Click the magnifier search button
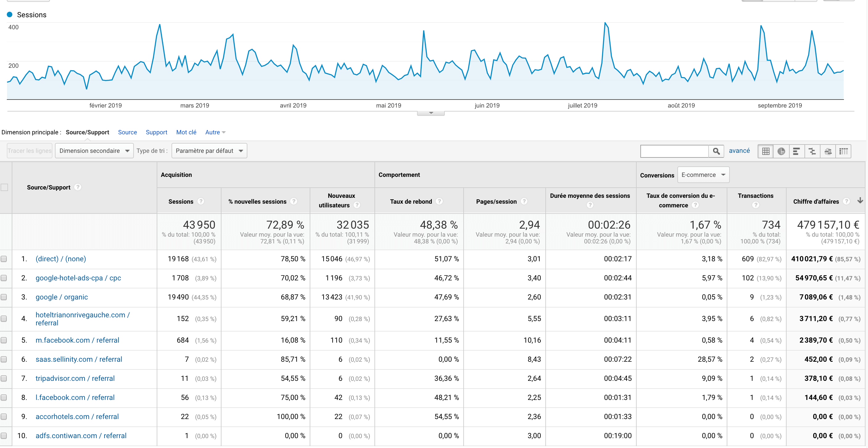This screenshot has width=868, height=448. coord(716,151)
